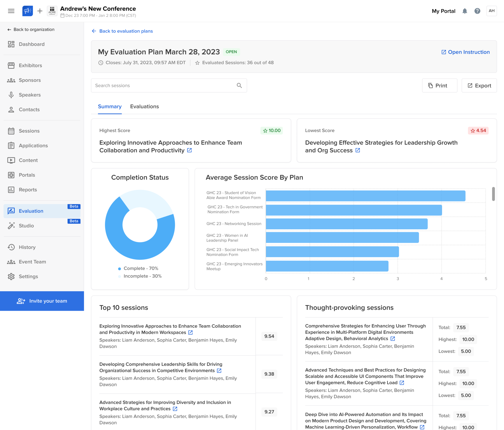Screen dimensions: 504x430
Task: Switch to the Evaluations tab
Action: pos(144,106)
